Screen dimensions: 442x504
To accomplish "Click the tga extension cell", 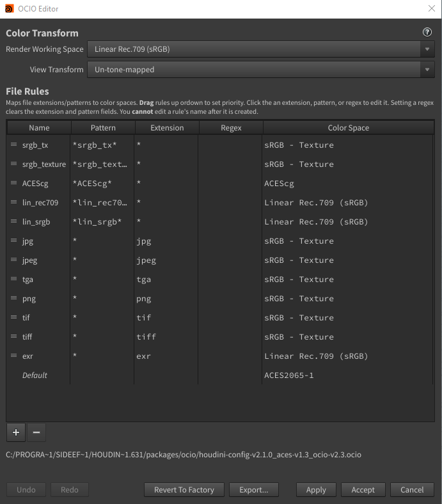I will [x=166, y=280].
